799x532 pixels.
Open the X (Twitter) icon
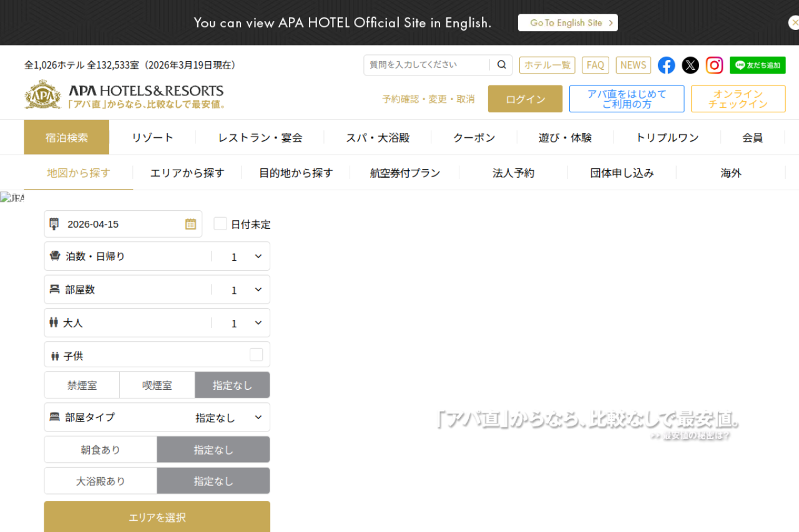pos(690,65)
